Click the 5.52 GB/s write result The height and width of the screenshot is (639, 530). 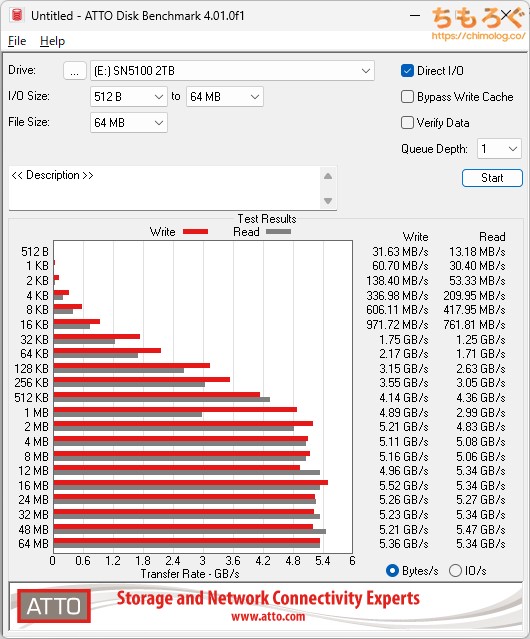pos(404,485)
